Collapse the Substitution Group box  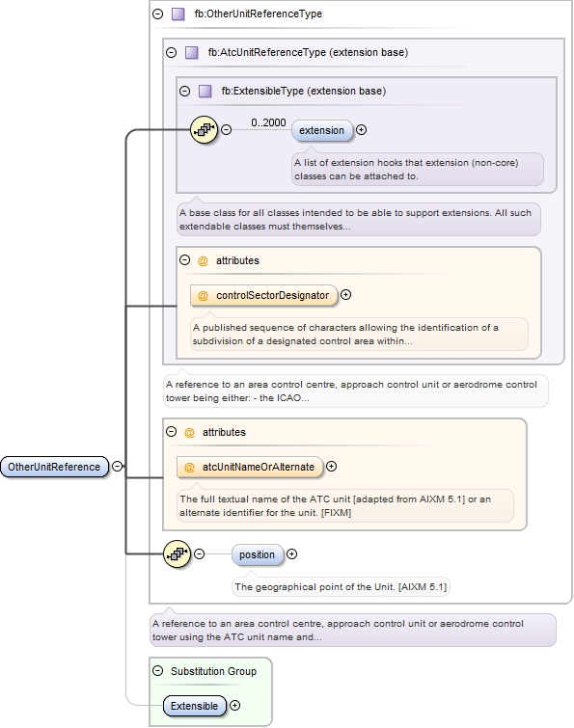point(158,671)
